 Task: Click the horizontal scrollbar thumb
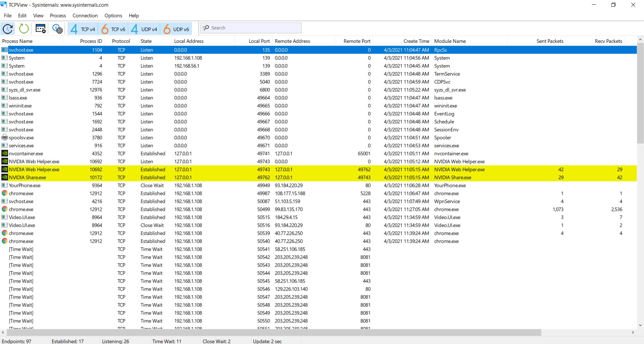[274, 332]
